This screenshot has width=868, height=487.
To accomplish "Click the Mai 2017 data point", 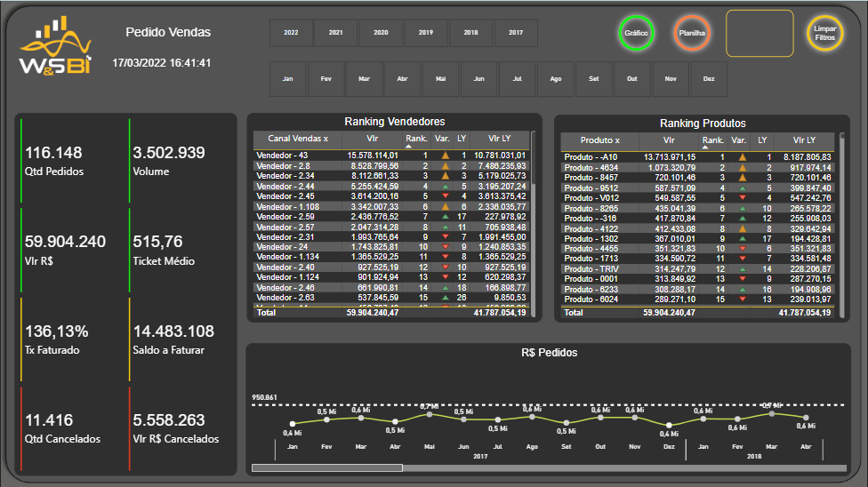I will tap(430, 414).
